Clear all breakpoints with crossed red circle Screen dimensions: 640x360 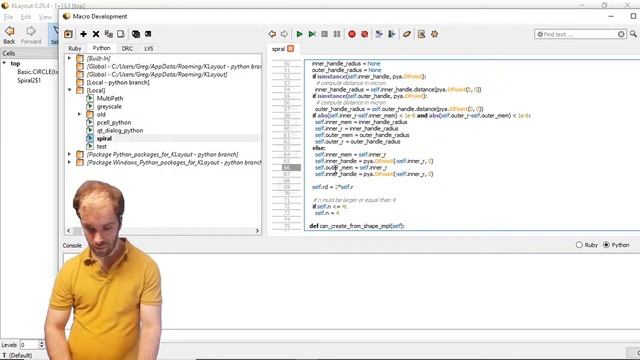(x=364, y=34)
